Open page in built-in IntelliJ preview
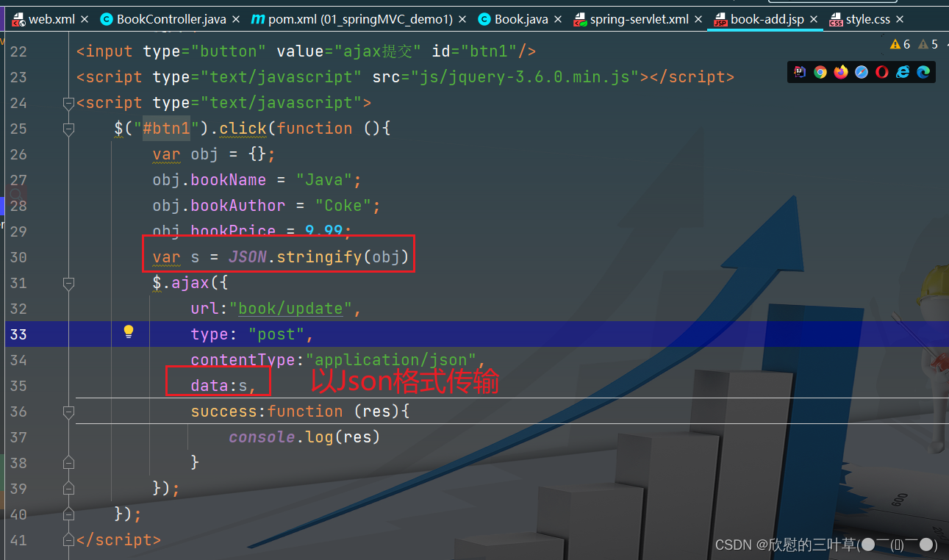 tap(801, 72)
